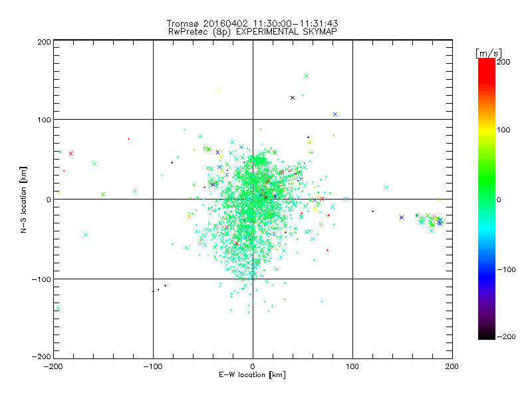Click the "-200" label on the color bar
Viewport: 532px width, 399px height.
[507, 336]
